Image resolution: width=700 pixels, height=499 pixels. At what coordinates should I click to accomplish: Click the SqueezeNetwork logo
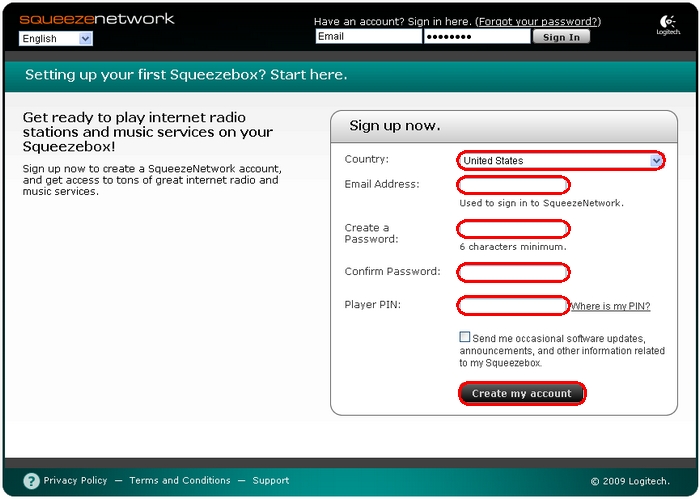97,19
